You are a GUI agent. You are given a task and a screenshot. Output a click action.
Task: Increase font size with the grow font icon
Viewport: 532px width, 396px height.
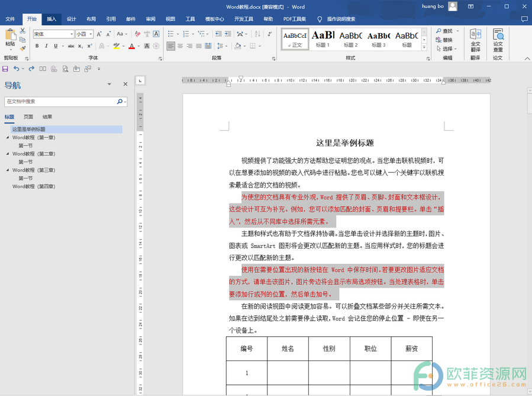pos(99,34)
